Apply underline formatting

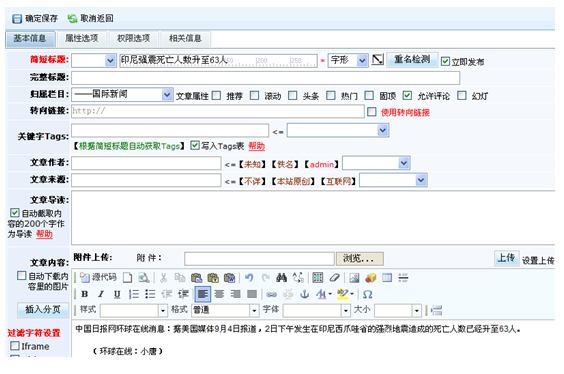(117, 294)
